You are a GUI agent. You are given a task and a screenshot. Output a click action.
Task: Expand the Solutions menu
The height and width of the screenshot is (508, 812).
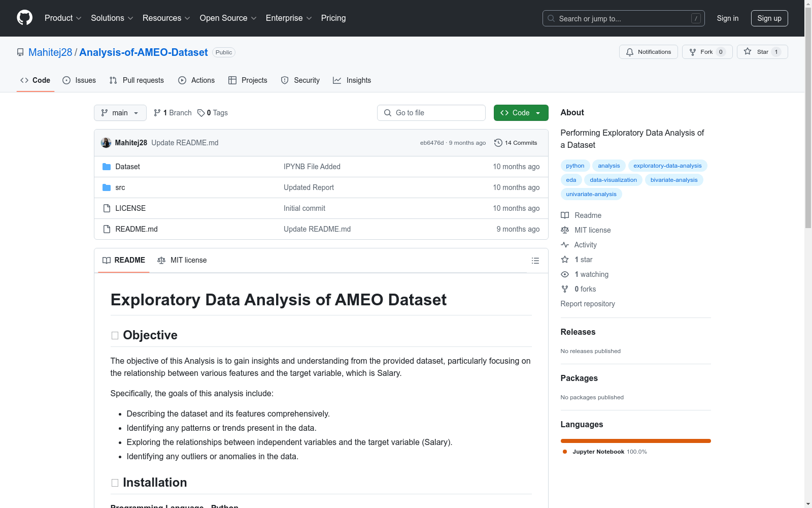click(112, 18)
